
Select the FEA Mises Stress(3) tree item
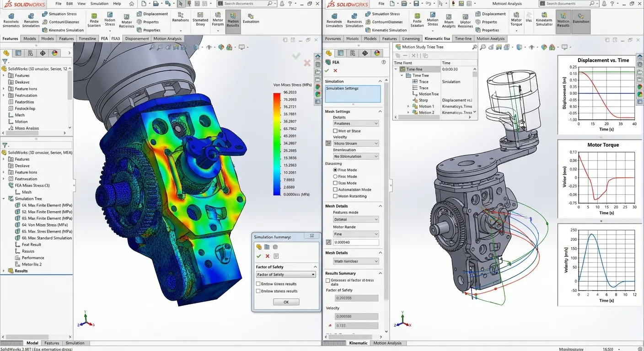pyautogui.click(x=28, y=186)
